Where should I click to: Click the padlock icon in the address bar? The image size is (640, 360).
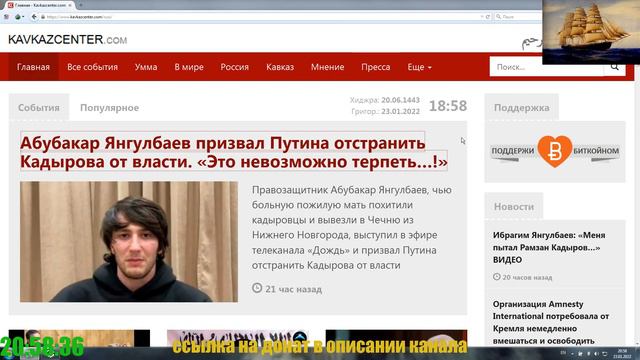pos(43,17)
